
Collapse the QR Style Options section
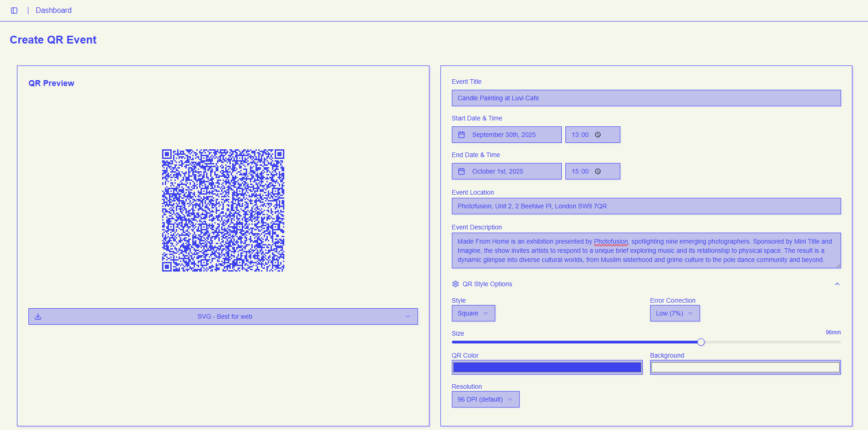click(x=837, y=284)
